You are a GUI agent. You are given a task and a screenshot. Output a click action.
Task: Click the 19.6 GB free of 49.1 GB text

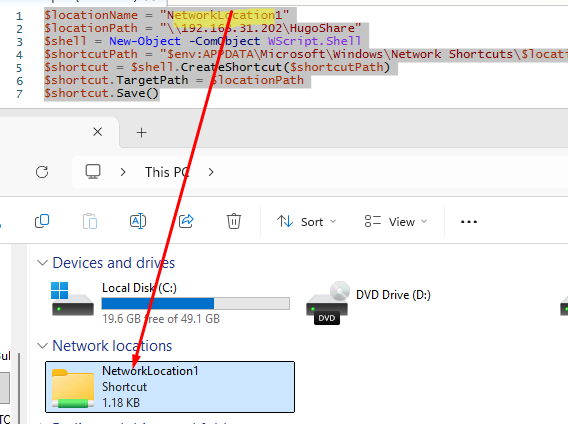(161, 319)
